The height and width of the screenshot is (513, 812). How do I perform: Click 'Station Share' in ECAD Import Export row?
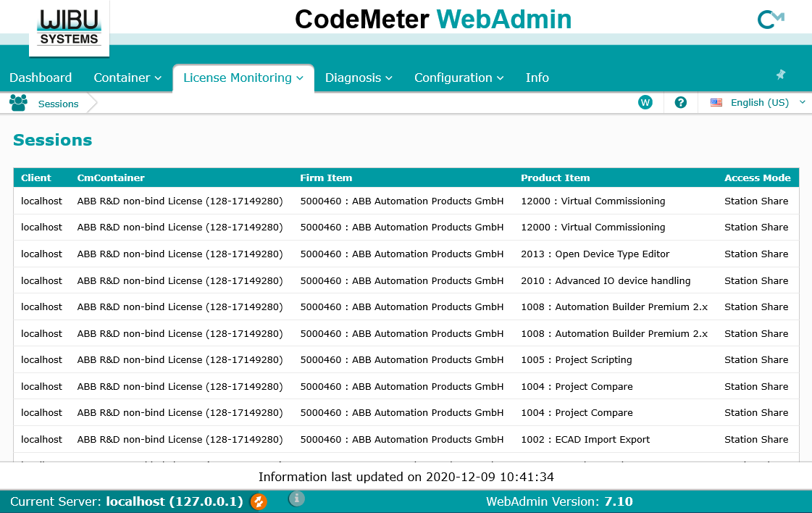(756, 439)
